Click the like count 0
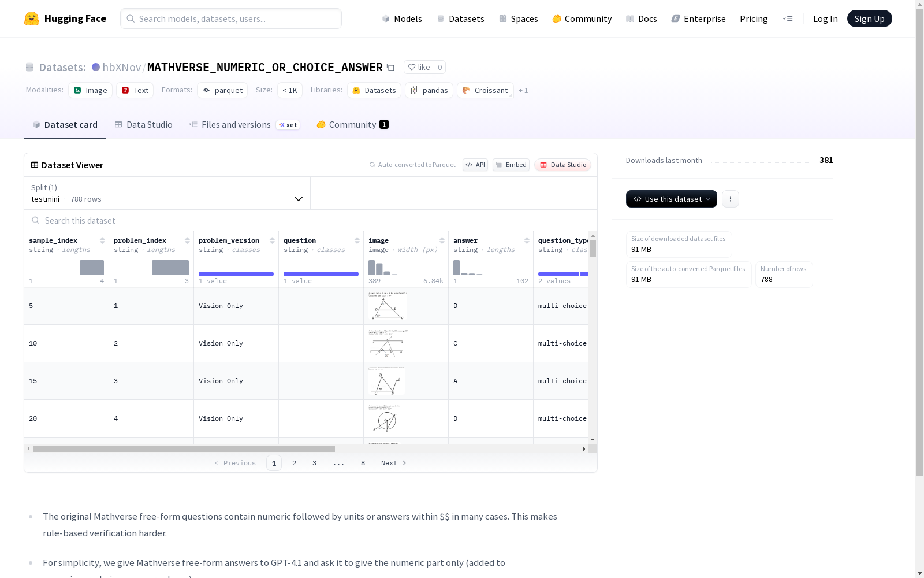The height and width of the screenshot is (578, 924). [440, 67]
